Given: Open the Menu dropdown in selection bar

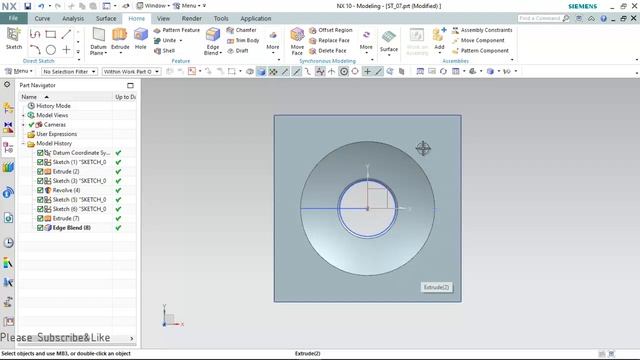Looking at the screenshot, I should tap(19, 71).
